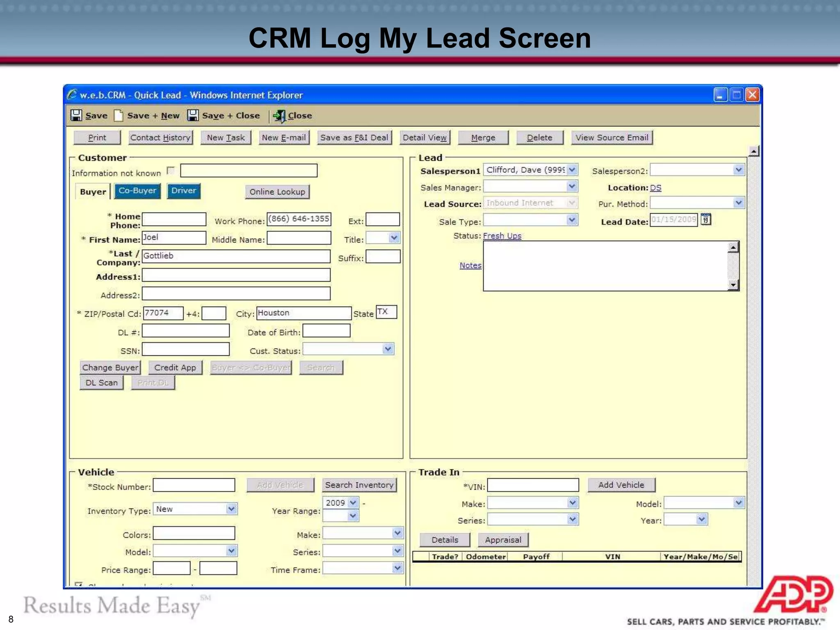The image size is (840, 630).
Task: Click Save + New label
Action: click(x=153, y=116)
